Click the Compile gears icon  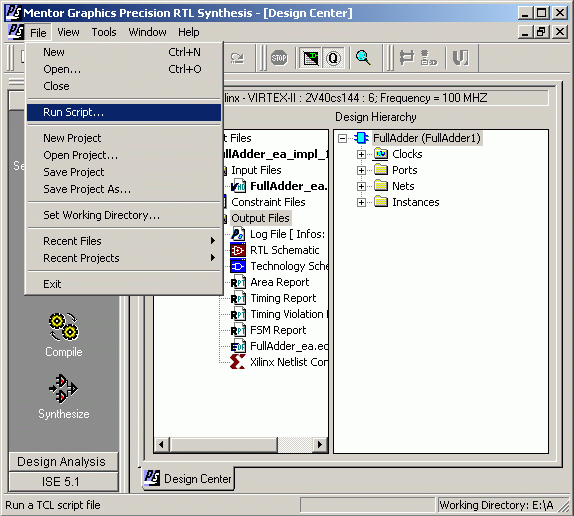[x=64, y=326]
